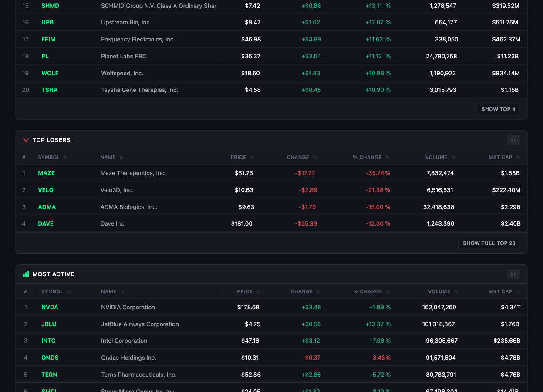Image resolution: width=543 pixels, height=392 pixels.
Task: Click the SHOW FULL TOP 20 button
Action: click(x=489, y=243)
